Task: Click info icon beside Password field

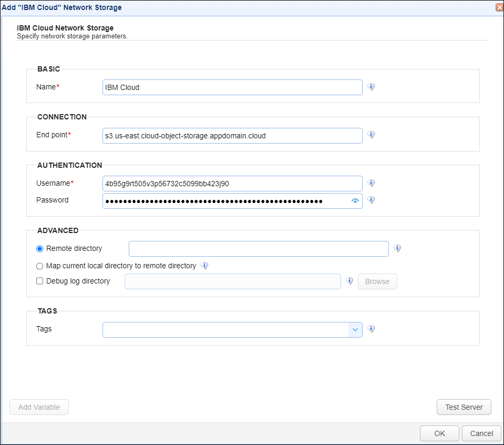Action: tap(371, 200)
